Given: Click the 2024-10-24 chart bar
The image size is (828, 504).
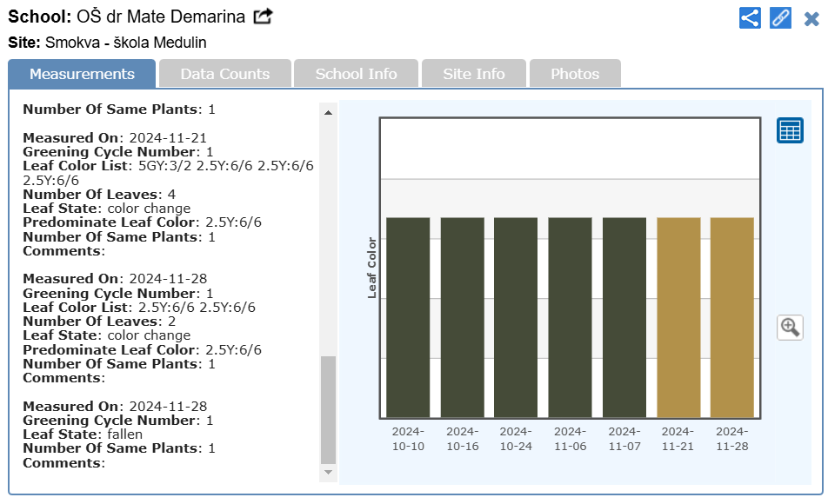Looking at the screenshot, I should (x=516, y=317).
